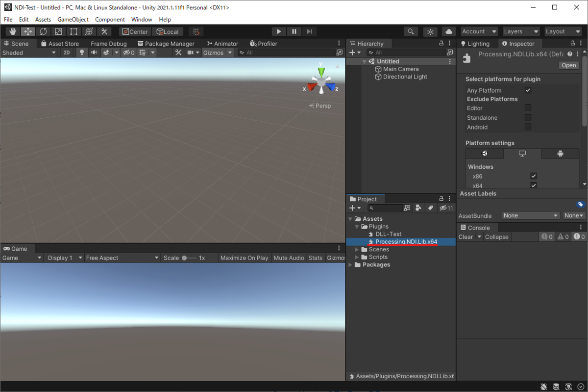This screenshot has width=588, height=392.
Task: Check the Standalone exclude checkbox
Action: point(528,117)
